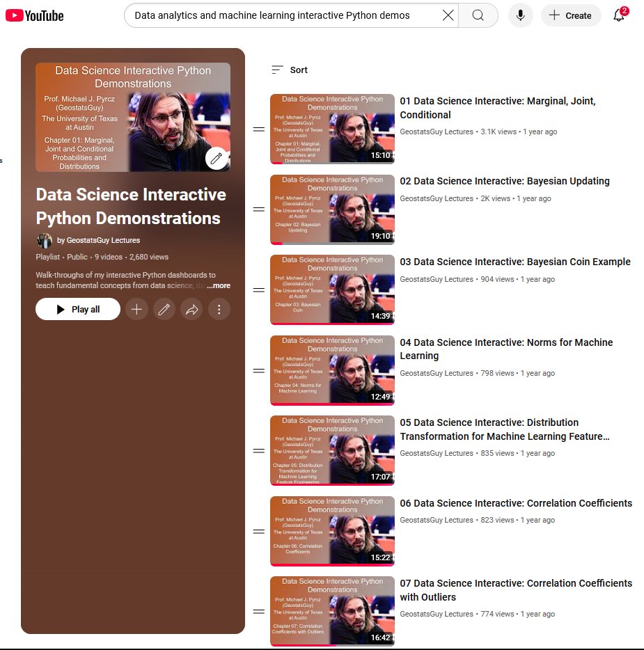Image resolution: width=644 pixels, height=650 pixels.
Task: Grab the reorder handle for video 01 Marginal, Joint
Action: [x=259, y=129]
